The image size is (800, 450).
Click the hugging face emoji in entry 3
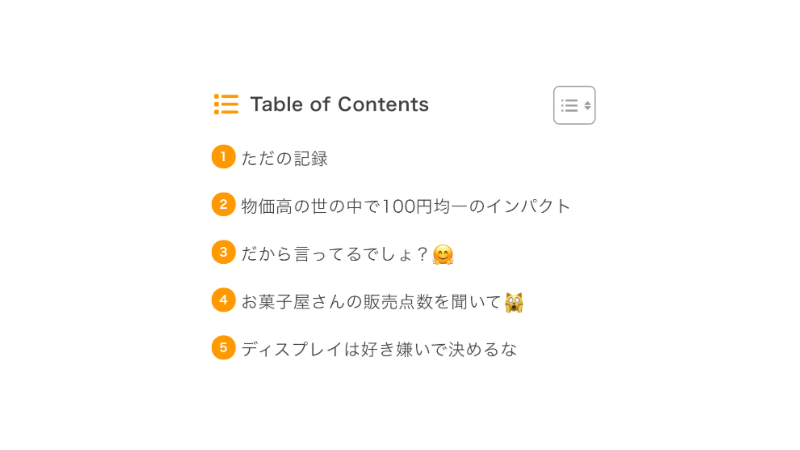(443, 255)
